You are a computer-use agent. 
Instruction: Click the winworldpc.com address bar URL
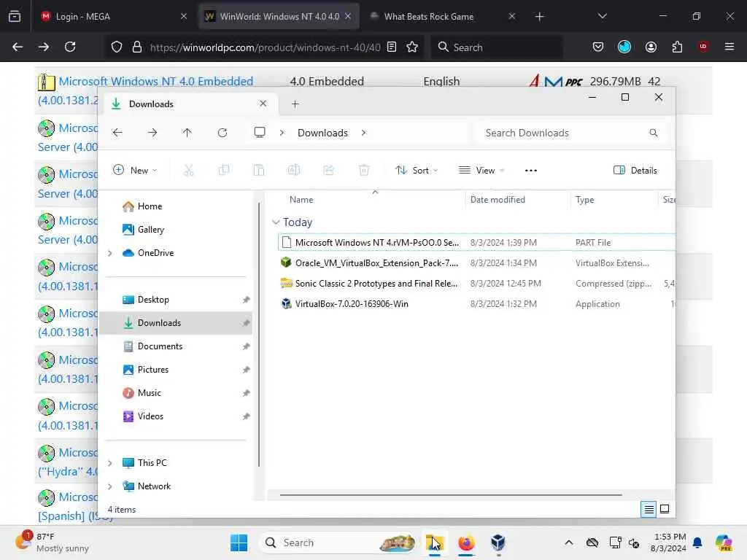click(x=265, y=47)
